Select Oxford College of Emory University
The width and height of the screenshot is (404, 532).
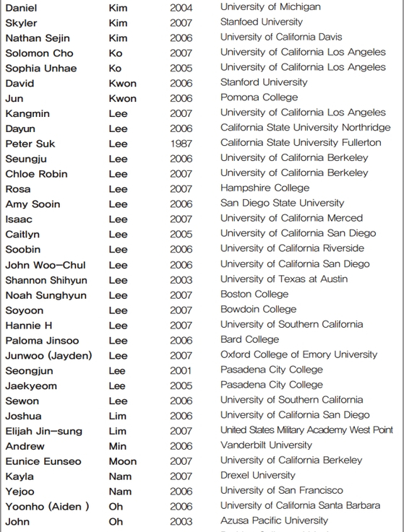click(x=298, y=354)
